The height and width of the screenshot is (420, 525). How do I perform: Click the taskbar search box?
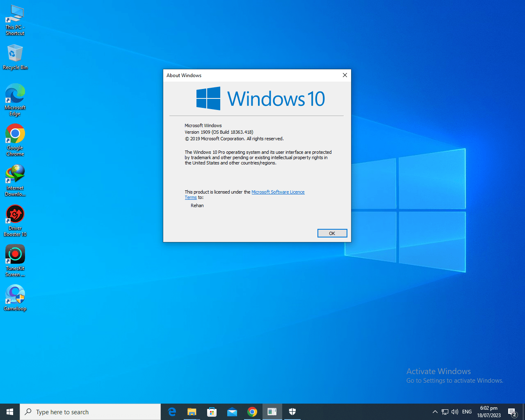pyautogui.click(x=90, y=412)
